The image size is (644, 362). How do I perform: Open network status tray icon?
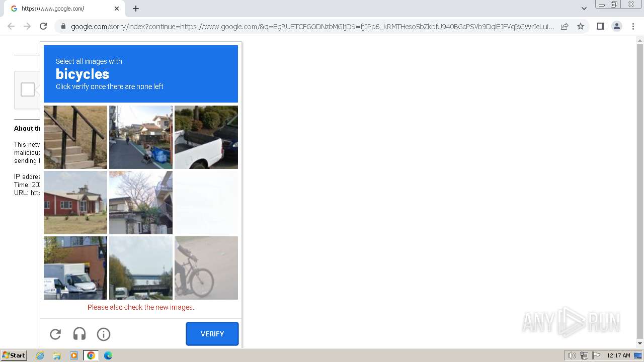(584, 355)
